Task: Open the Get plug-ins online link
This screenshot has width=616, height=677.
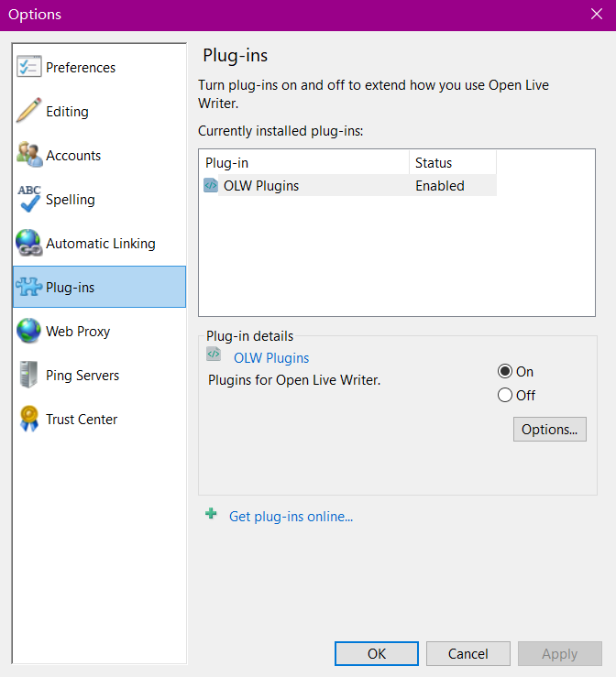Action: point(291,517)
